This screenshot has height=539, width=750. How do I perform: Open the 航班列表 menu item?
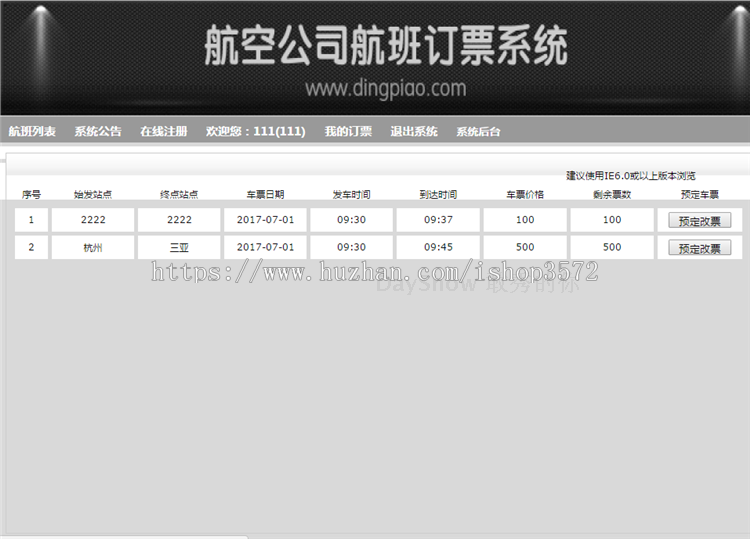coord(32,131)
